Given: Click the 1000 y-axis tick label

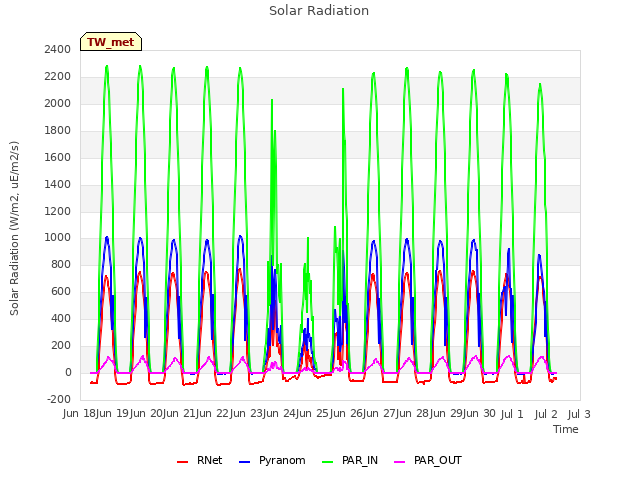Looking at the screenshot, I should point(58,238).
